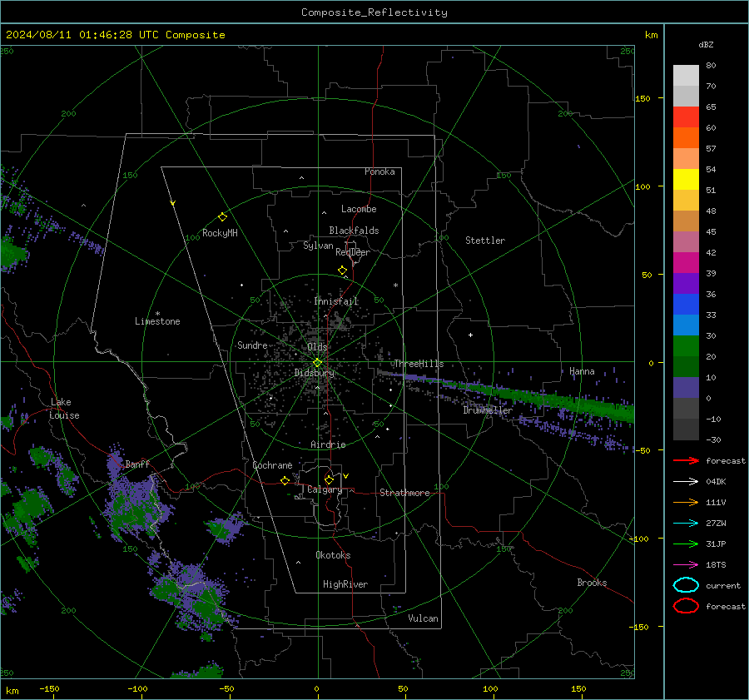Click the yellow radar-center diamond at Didsbury
The image size is (749, 700).
(317, 363)
